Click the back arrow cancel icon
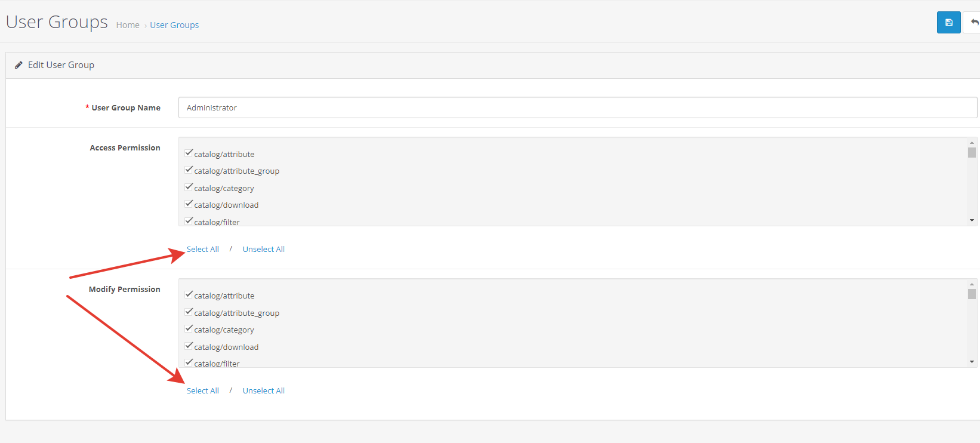This screenshot has height=443, width=980. [x=973, y=23]
